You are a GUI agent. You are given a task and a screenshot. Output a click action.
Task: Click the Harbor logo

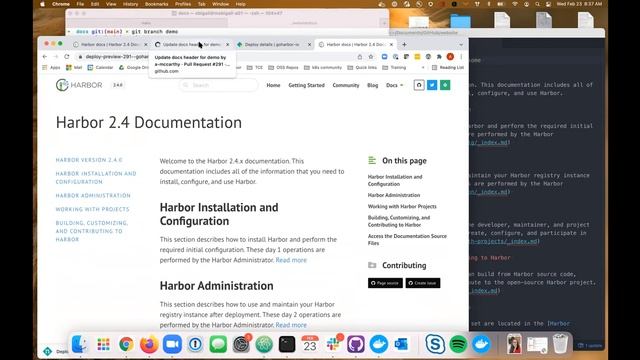[x=79, y=85]
